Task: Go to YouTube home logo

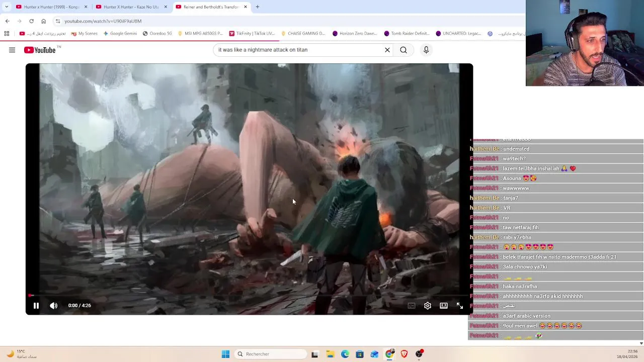Action: click(40, 50)
